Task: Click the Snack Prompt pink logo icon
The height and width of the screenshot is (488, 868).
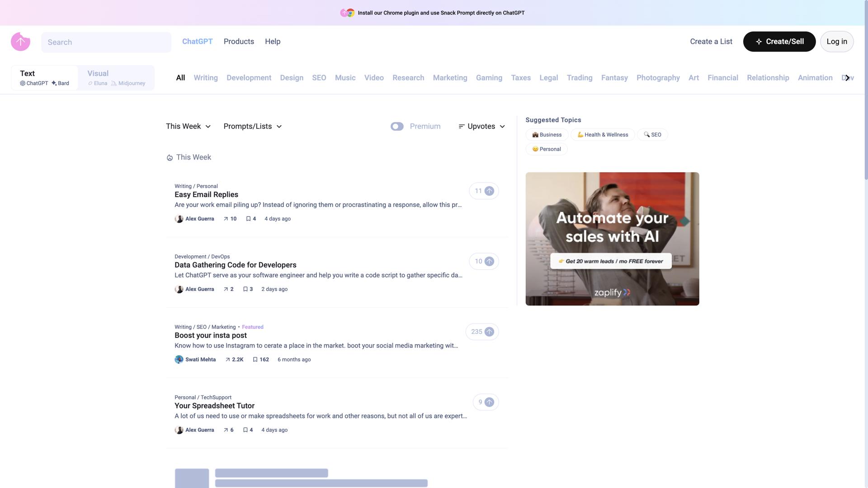Action: [x=20, y=42]
